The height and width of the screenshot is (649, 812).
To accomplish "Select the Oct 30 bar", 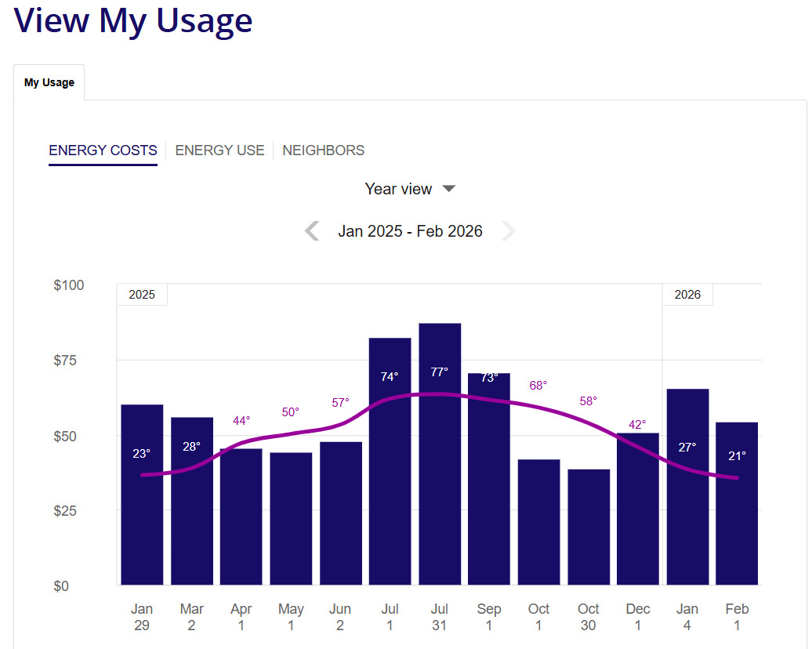I will pos(589,533).
